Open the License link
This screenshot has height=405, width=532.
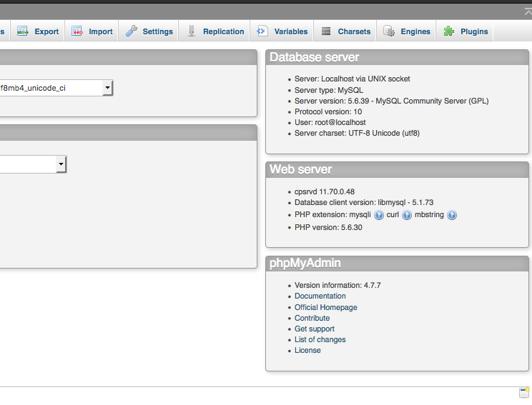click(307, 350)
